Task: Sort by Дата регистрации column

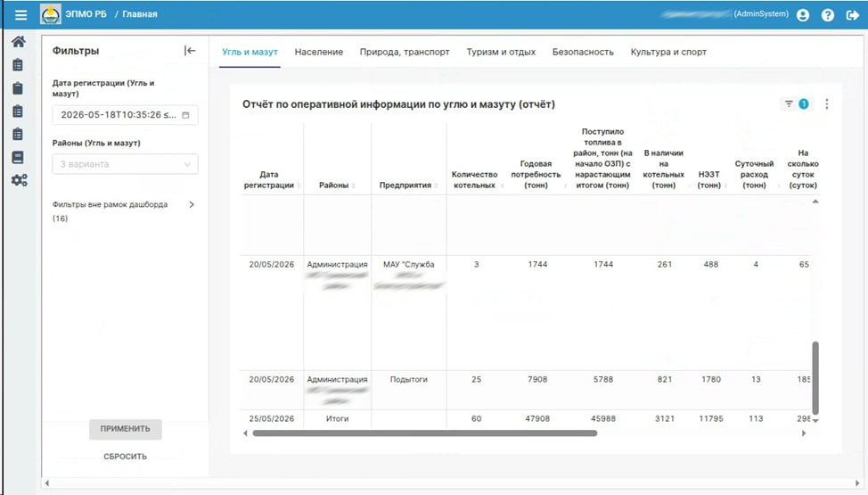Action: click(x=299, y=186)
